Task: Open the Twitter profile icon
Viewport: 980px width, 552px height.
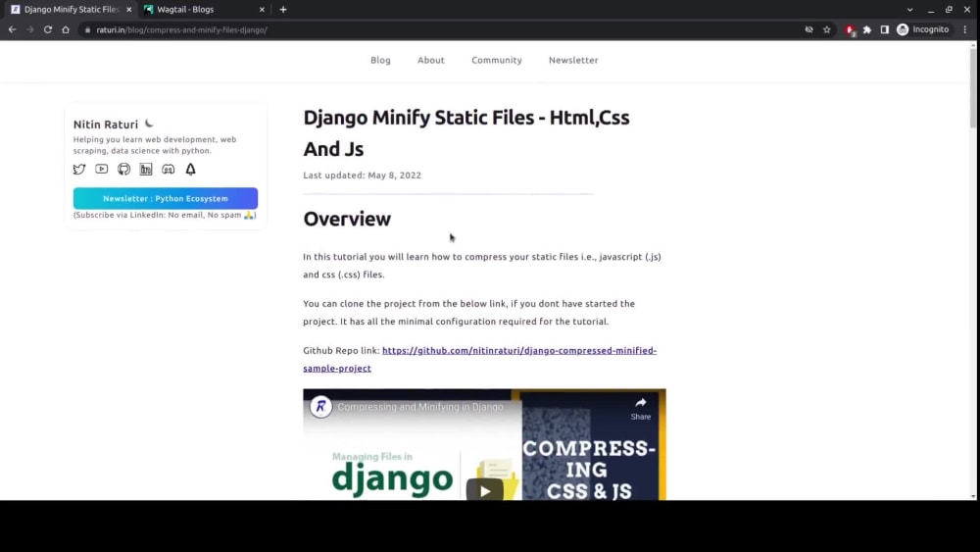Action: (79, 169)
